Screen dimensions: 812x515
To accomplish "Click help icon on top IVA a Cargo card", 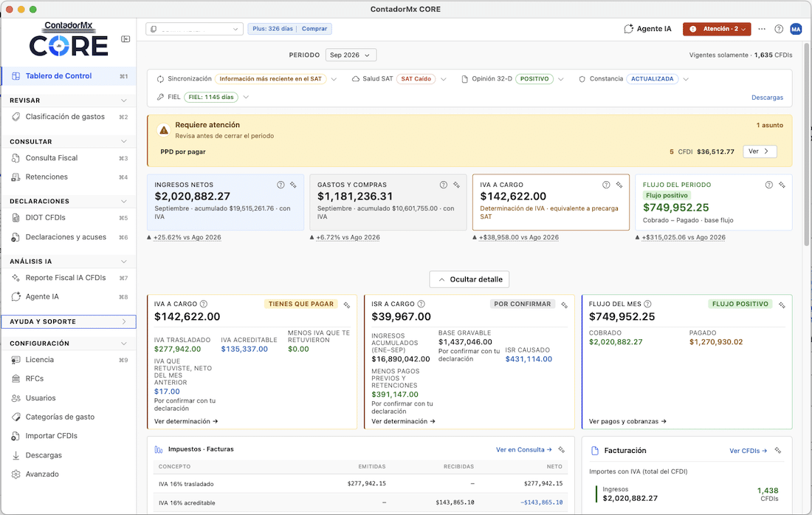I will click(606, 185).
